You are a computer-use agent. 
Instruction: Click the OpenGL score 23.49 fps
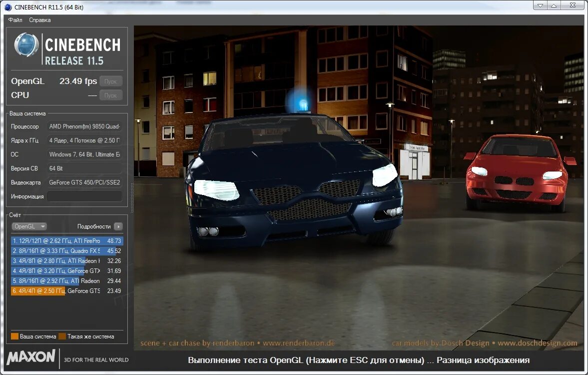[x=78, y=81]
